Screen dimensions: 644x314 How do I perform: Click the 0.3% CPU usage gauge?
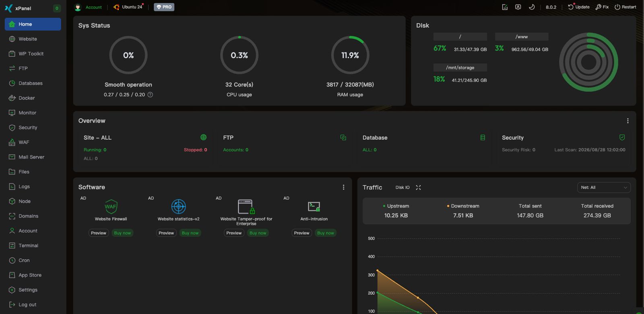pyautogui.click(x=239, y=55)
